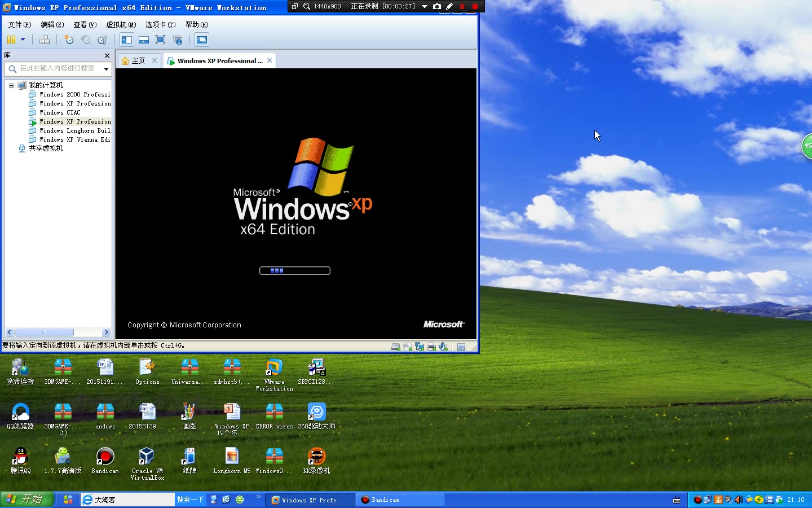This screenshot has width=812, height=508.
Task: Click the Send Ctrl+Alt+Del toolbar icon
Action: tap(45, 40)
